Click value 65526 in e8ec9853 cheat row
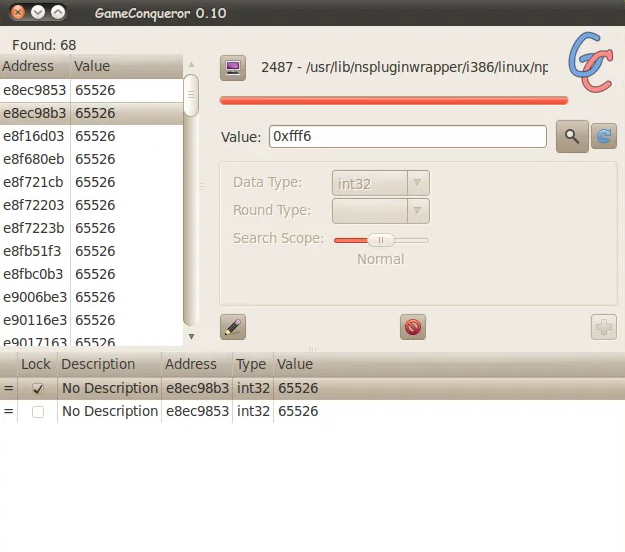This screenshot has width=625, height=552. point(298,411)
